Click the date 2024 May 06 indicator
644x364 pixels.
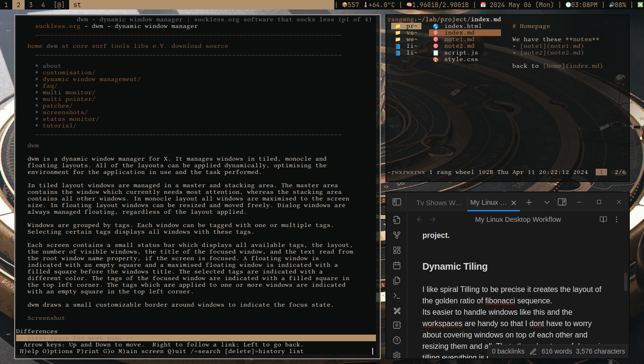517,5
